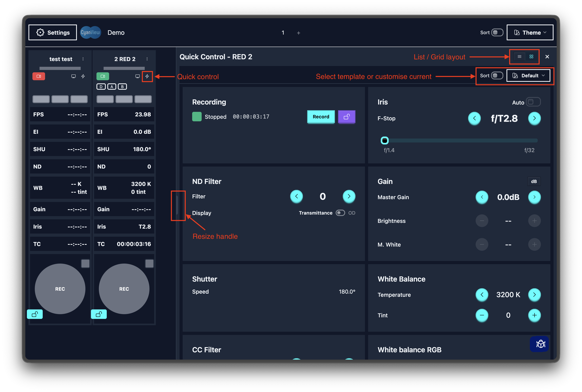Add new page tab with plus
The width and height of the screenshot is (582, 392).
click(298, 33)
